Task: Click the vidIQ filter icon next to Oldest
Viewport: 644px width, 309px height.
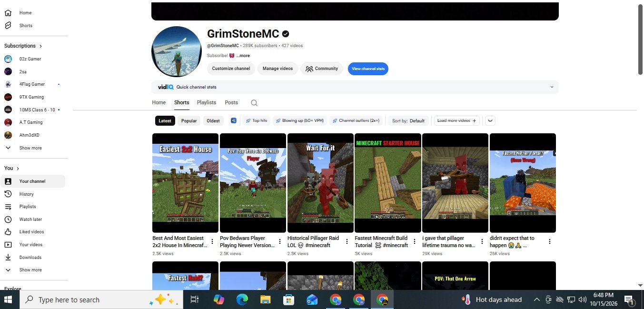Action: tap(234, 121)
